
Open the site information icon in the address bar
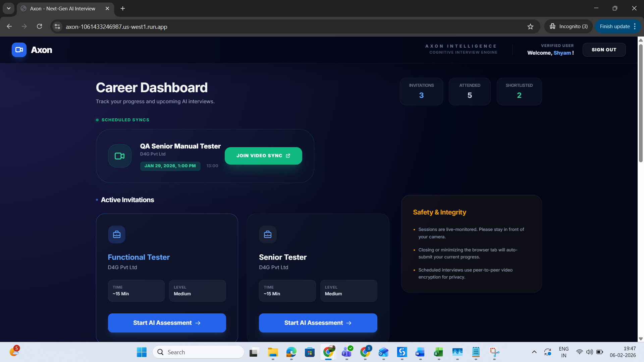point(57,26)
